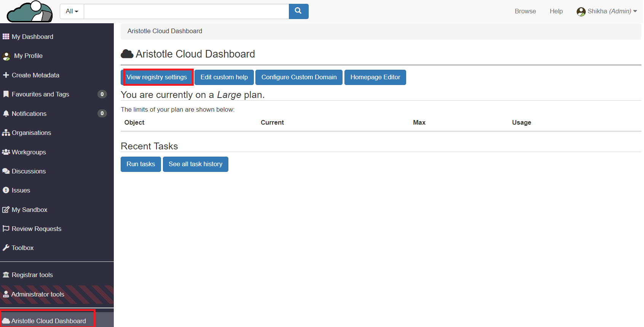Click the bell icon for Notifications

click(x=6, y=114)
